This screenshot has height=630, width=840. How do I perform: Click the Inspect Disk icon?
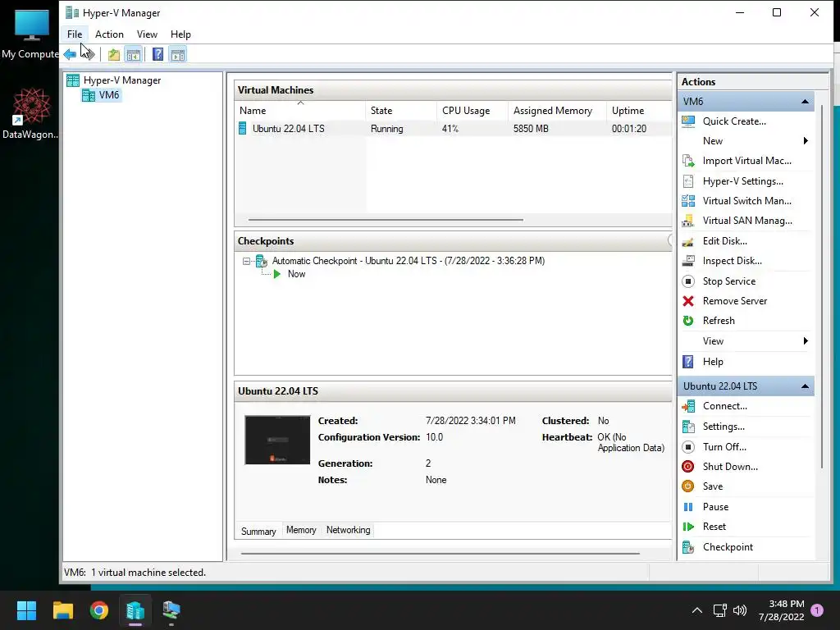point(688,261)
